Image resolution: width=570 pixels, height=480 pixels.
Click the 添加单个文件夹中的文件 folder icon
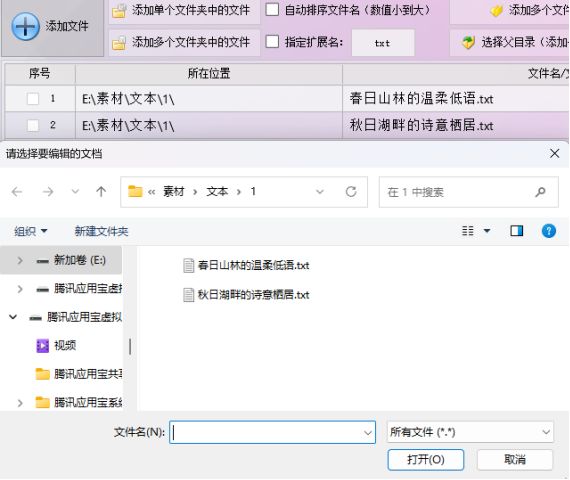pos(119,11)
